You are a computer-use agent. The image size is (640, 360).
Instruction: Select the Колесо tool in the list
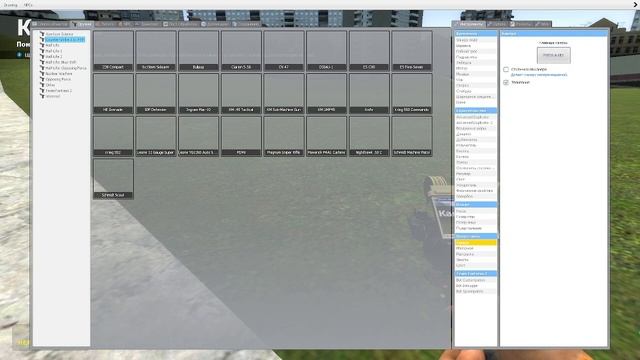pyautogui.click(x=476, y=157)
